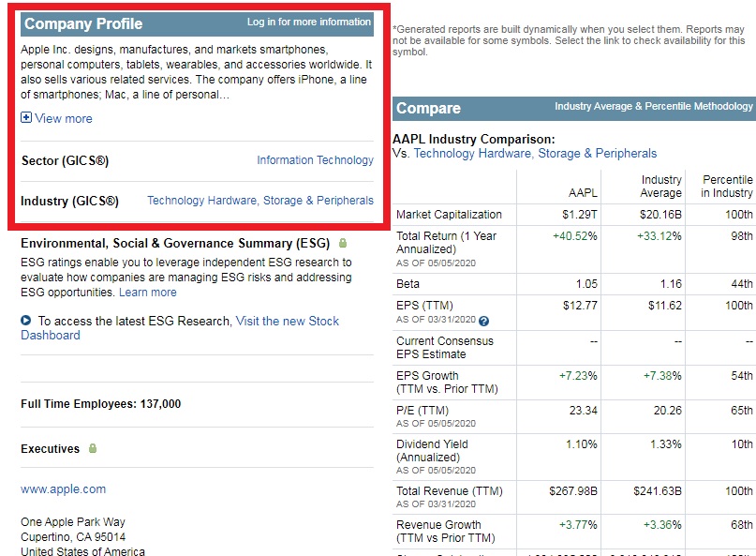Click the Dividend Yield 1.10% value
Image resolution: width=756 pixels, height=556 pixels.
pos(582,444)
